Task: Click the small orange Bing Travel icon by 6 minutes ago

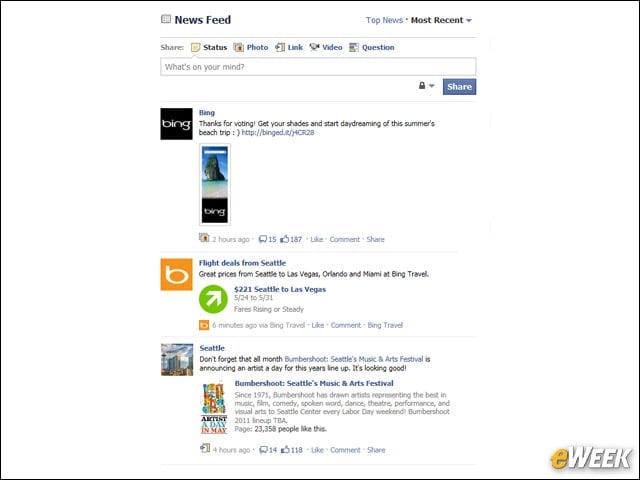Action: [204, 325]
